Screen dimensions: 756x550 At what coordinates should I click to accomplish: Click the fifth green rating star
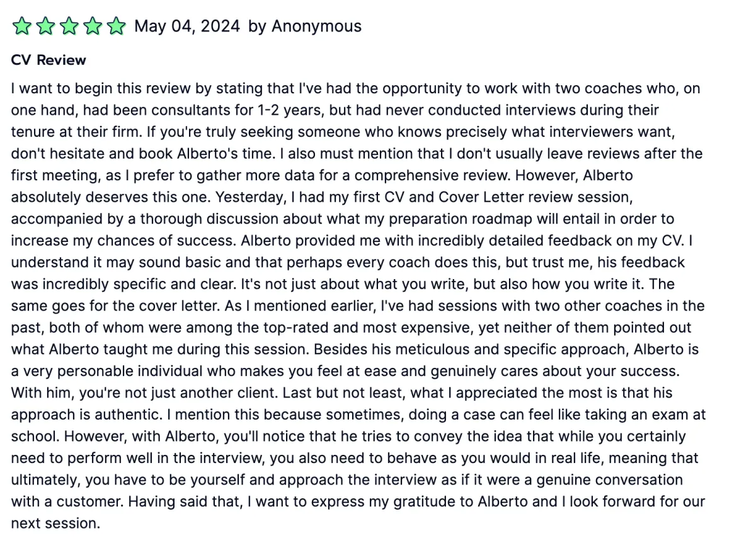[117, 26]
